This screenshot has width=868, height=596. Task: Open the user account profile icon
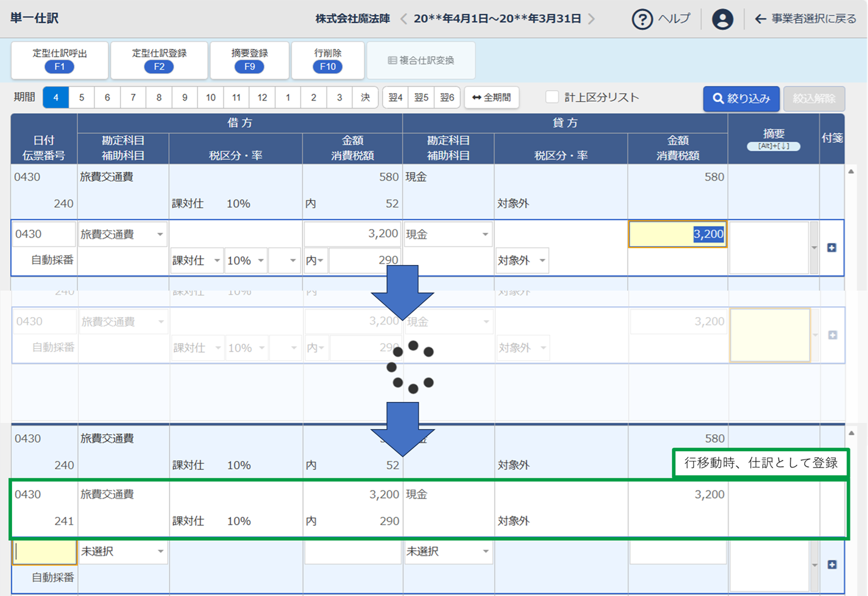(x=722, y=19)
